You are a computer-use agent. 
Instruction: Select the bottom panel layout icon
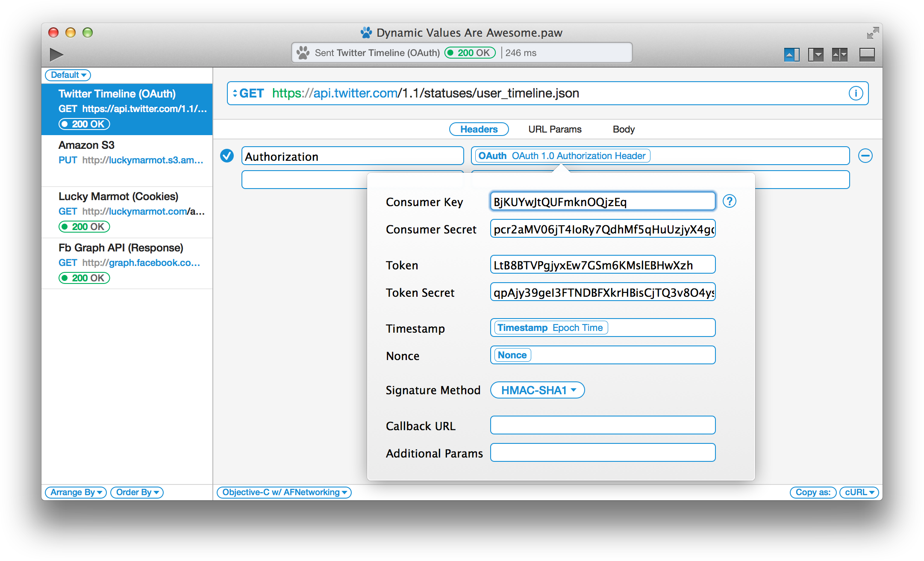[867, 55]
